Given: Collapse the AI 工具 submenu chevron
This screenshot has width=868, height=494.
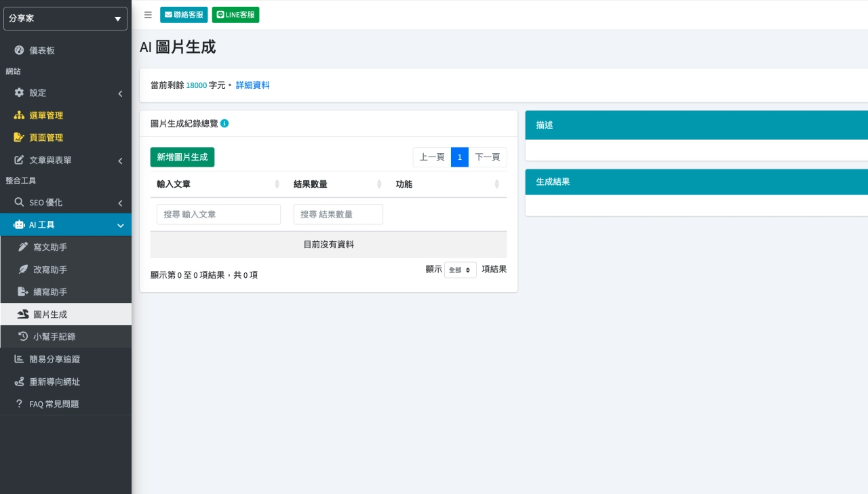Looking at the screenshot, I should [x=120, y=225].
